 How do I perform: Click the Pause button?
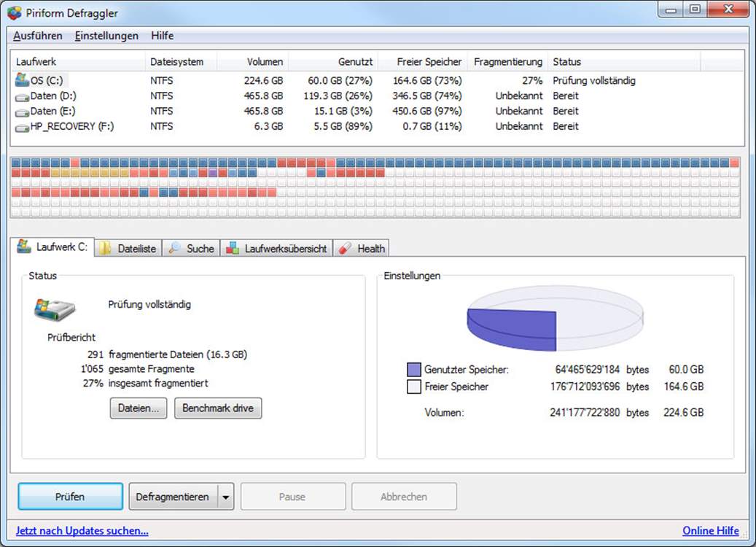tap(292, 497)
